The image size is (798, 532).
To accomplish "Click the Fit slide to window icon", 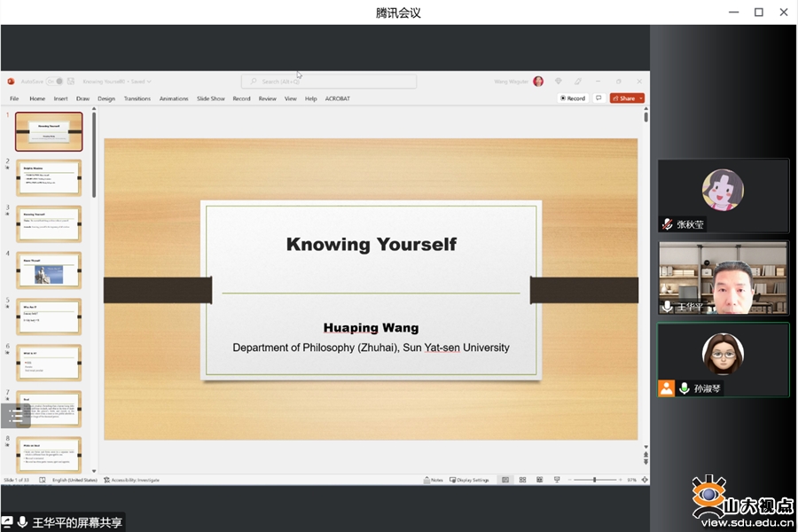I will (x=644, y=480).
